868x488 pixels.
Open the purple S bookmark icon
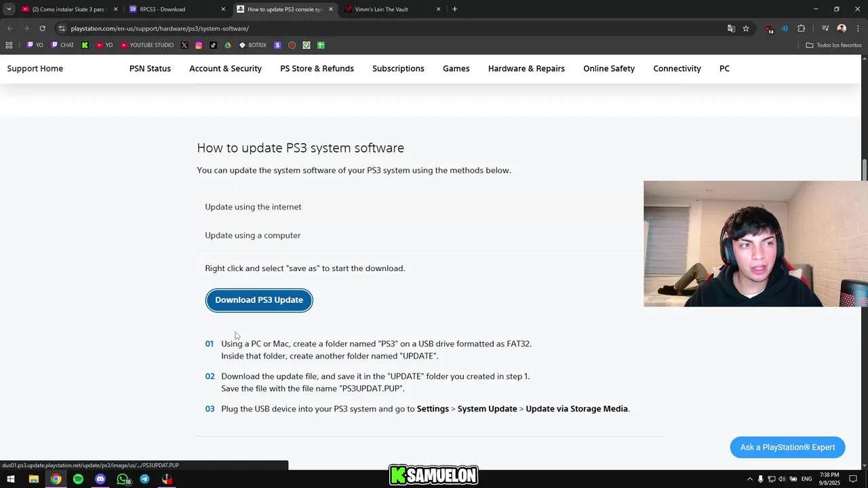coord(277,45)
